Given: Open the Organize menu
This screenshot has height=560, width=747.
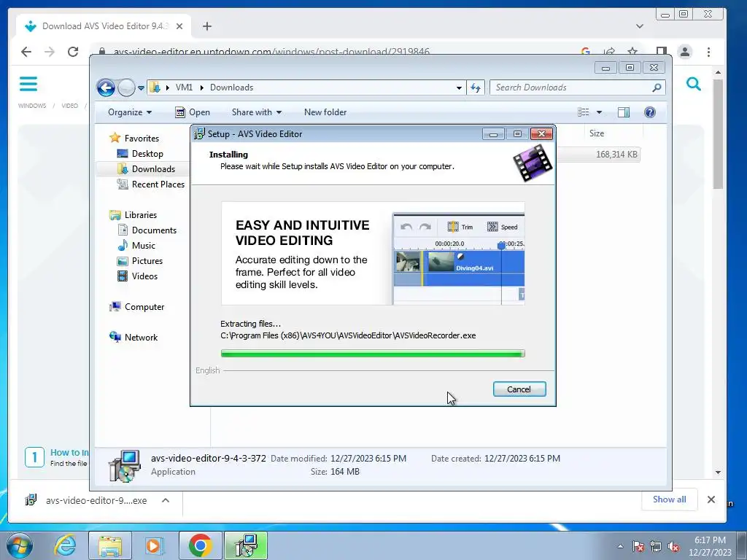Looking at the screenshot, I should click(x=130, y=112).
